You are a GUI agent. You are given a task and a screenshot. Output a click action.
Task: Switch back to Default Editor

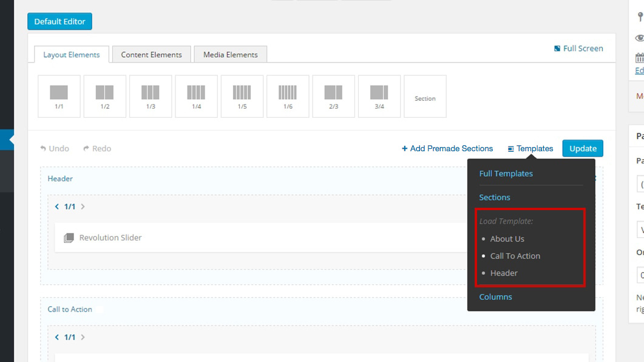(60, 21)
